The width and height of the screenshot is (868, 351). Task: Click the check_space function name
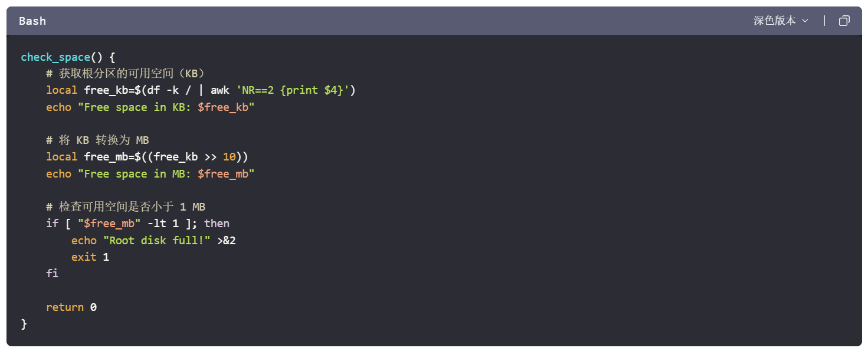tap(55, 57)
